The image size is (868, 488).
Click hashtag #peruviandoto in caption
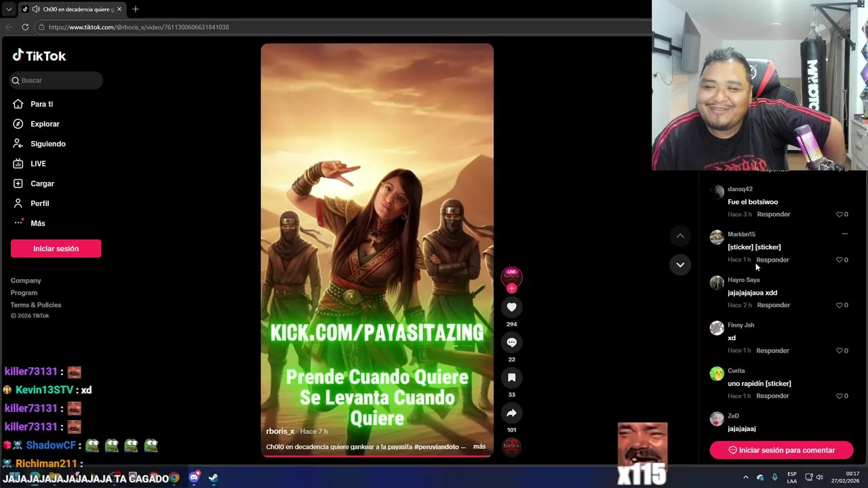(436, 447)
